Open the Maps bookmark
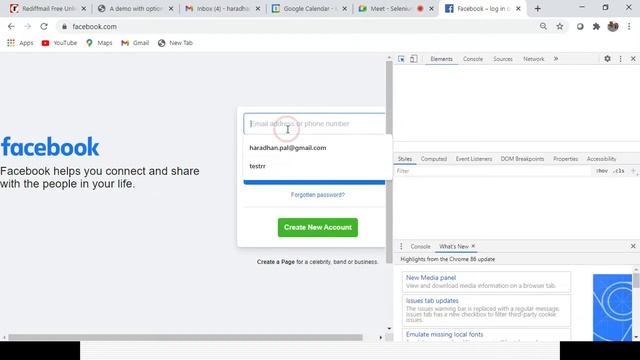The image size is (640, 360). [99, 43]
